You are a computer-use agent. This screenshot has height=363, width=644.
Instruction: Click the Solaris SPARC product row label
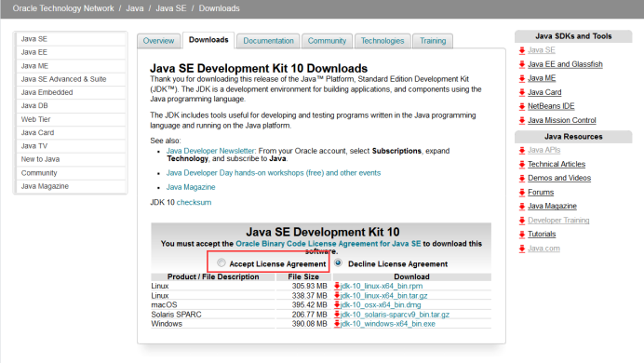click(176, 315)
